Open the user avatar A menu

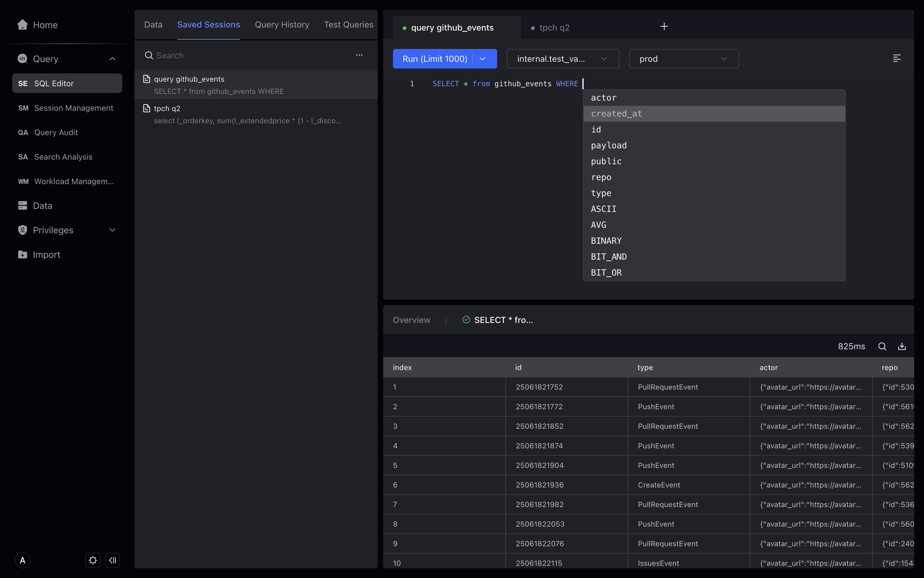23,560
